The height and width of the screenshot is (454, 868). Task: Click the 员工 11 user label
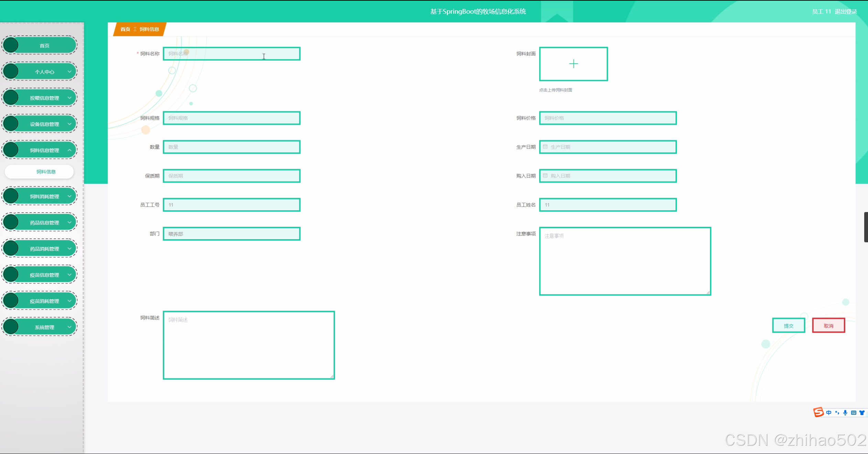pos(821,11)
